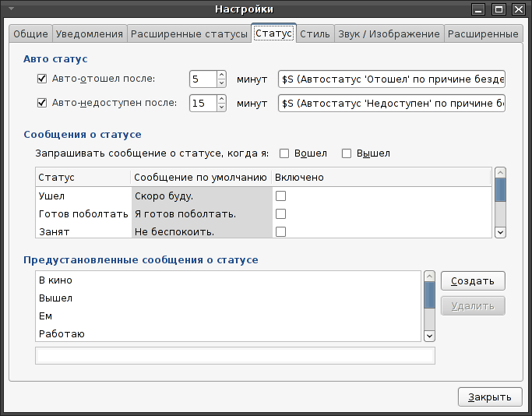The width and height of the screenshot is (532, 416).
Task: Select the 'Ем' preset message
Action: pyautogui.click(x=228, y=316)
